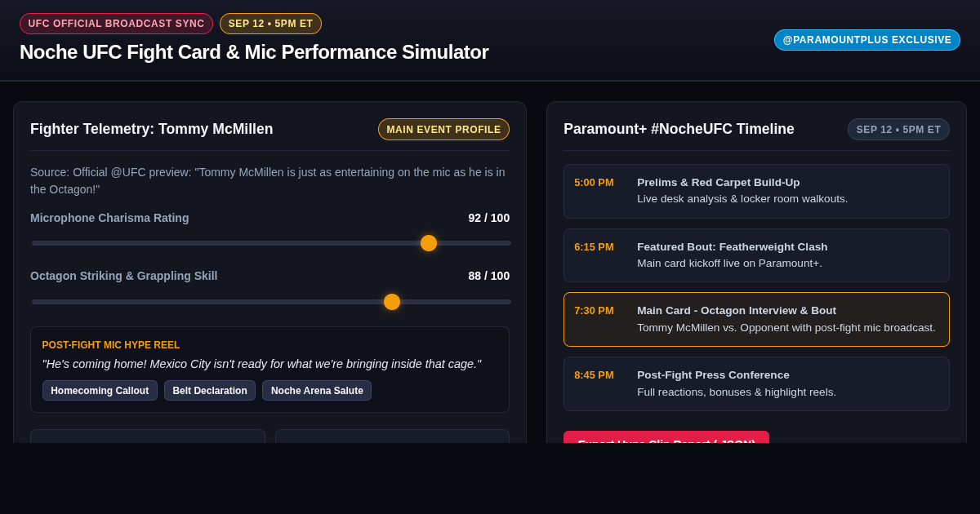The width and height of the screenshot is (980, 514).
Task: Open the 6:15 PM Featured Bout entry
Action: click(x=756, y=255)
